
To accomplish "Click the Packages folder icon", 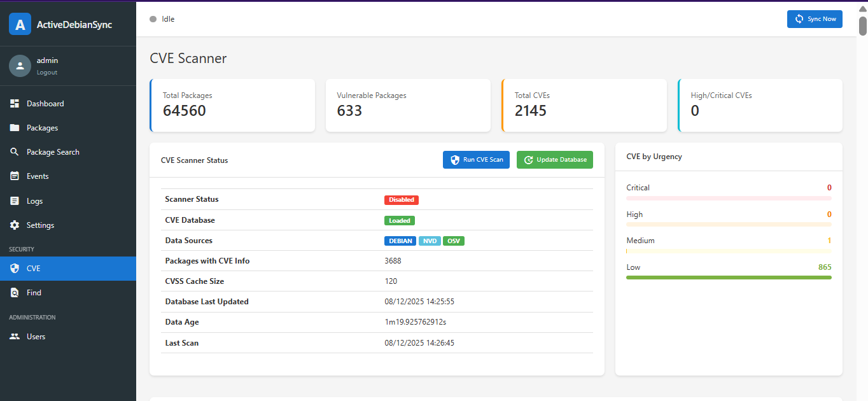I will tap(15, 128).
